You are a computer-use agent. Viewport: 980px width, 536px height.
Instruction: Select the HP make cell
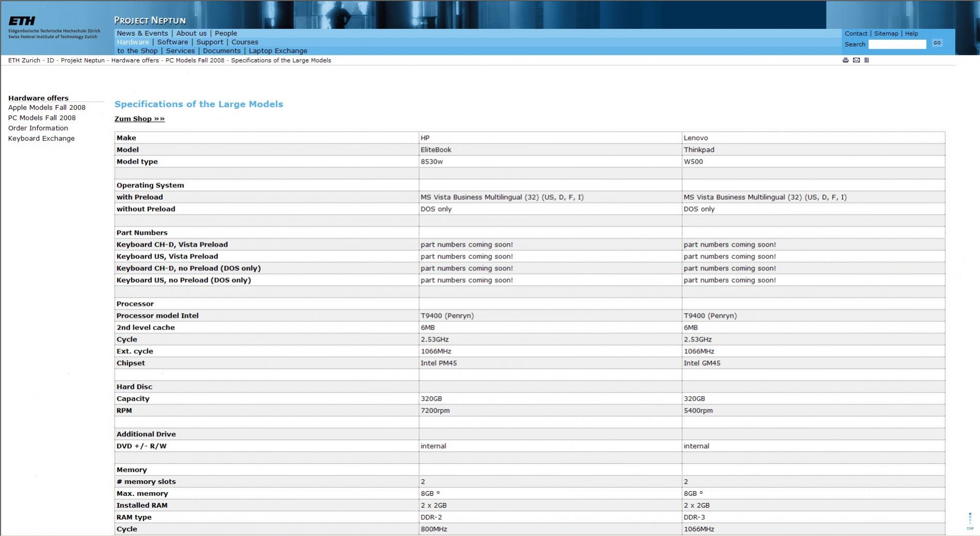click(550, 138)
